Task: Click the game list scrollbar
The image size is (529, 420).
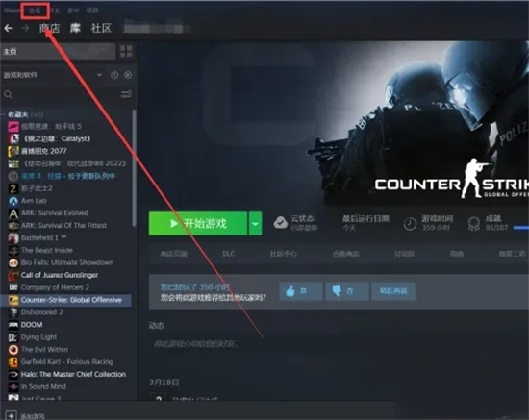Action: click(134, 168)
